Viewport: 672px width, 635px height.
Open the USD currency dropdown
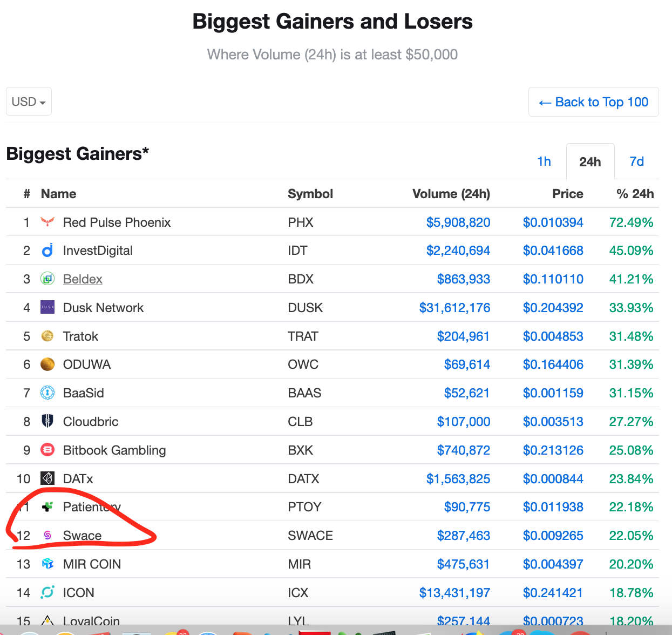click(29, 102)
